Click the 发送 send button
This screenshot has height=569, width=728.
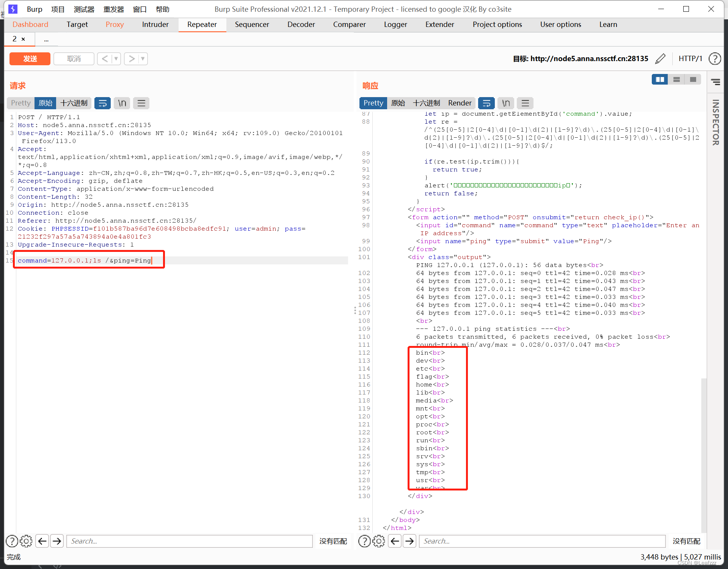(30, 59)
